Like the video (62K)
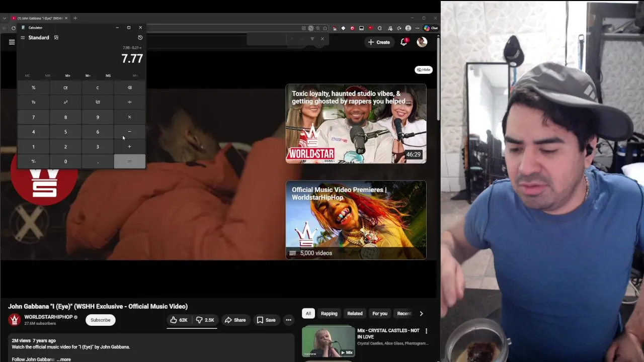 pos(179,320)
